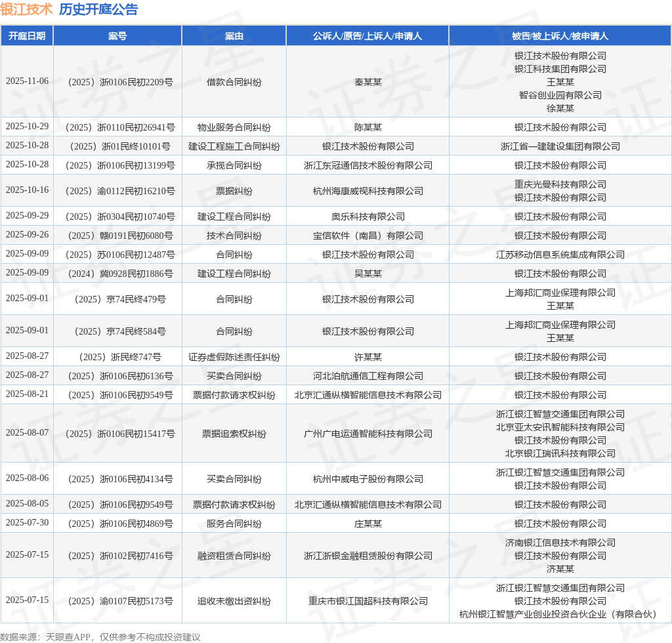This screenshot has width=672, height=643.
Task: Click cause cell 物业服务合同纠纷
Action: click(234, 128)
